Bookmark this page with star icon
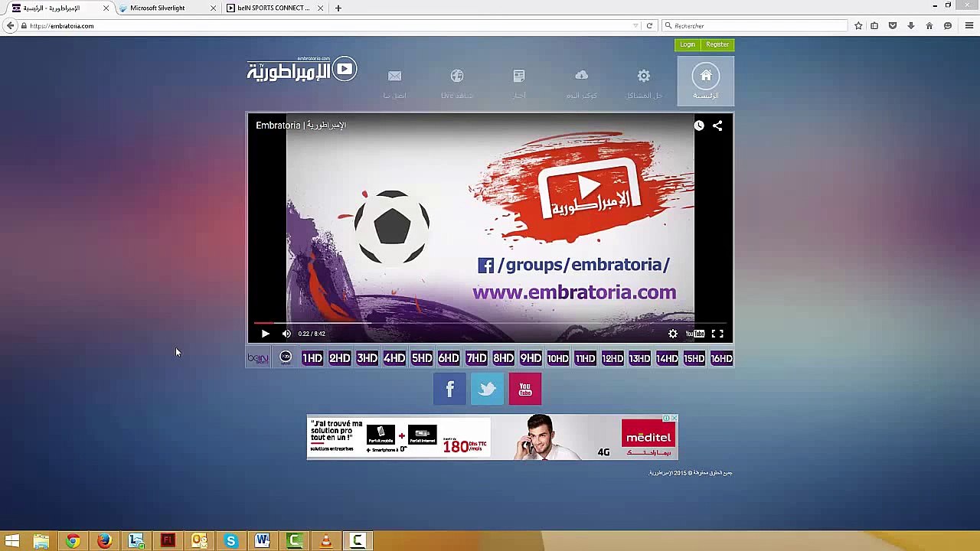Image resolution: width=980 pixels, height=551 pixels. 858,26
